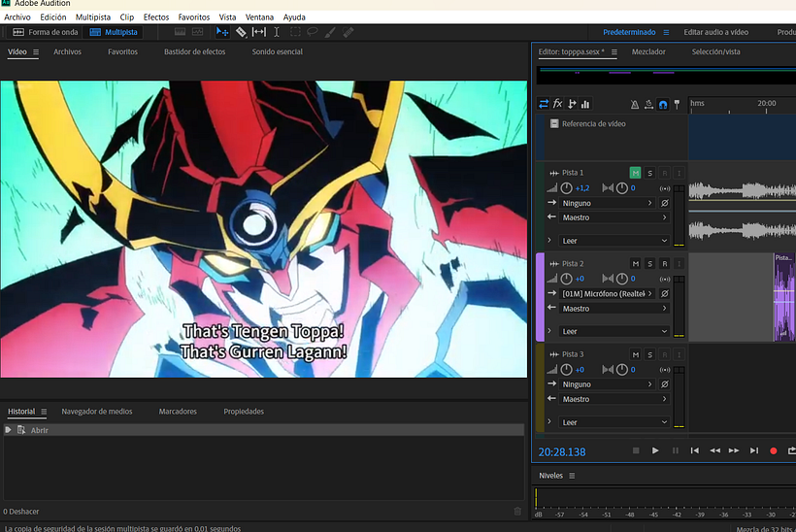Open the Niveles panel menu icon
This screenshot has height=532, width=796.
coord(572,476)
